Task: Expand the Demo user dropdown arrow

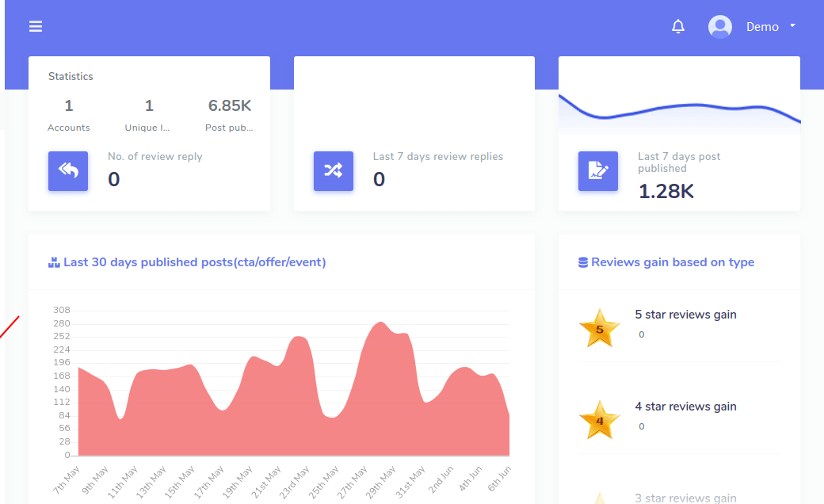Action: 792,26
